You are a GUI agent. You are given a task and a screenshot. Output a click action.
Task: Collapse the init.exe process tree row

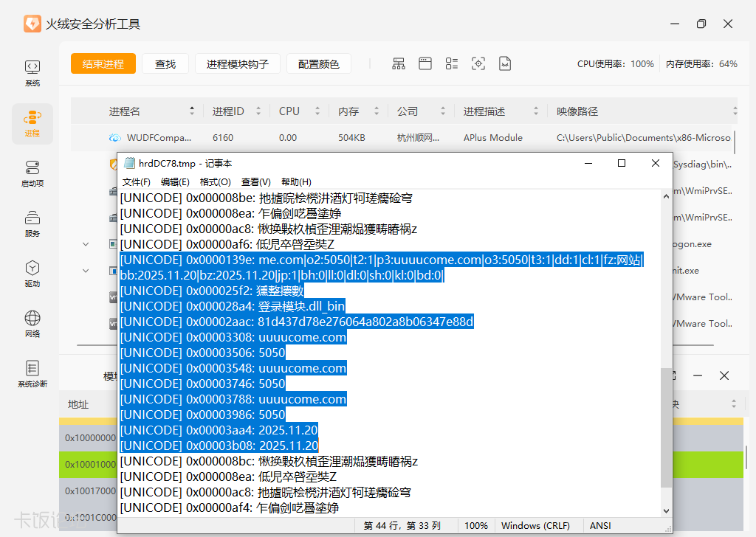(86, 271)
